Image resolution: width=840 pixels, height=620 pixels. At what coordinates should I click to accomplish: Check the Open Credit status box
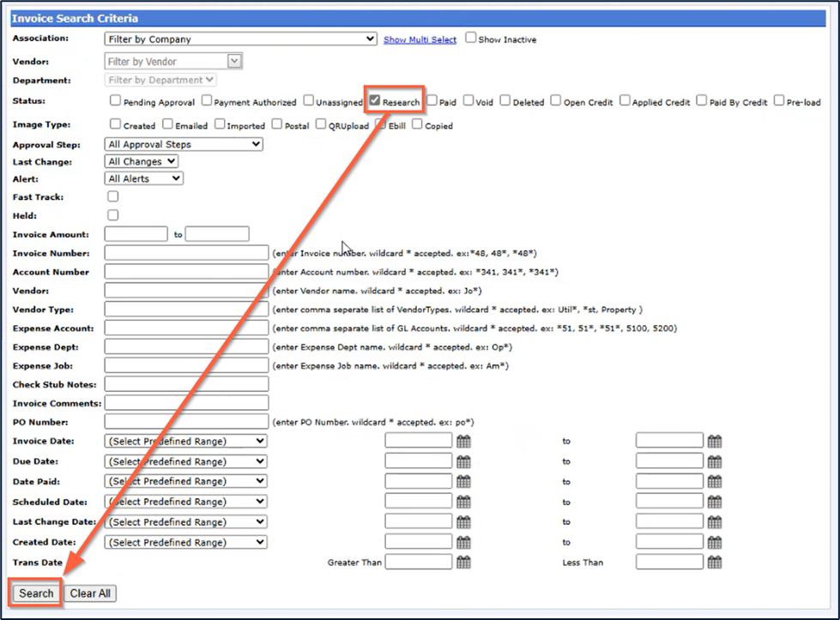click(x=556, y=100)
